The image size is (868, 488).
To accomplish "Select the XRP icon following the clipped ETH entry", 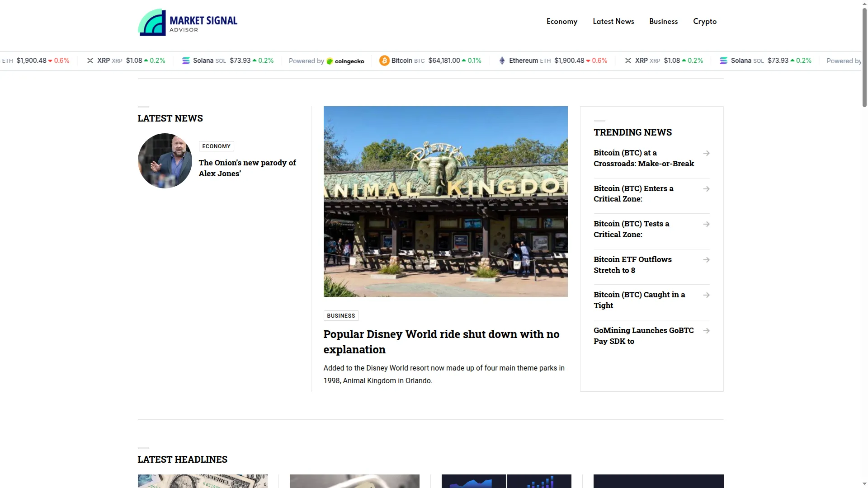I will (90, 61).
